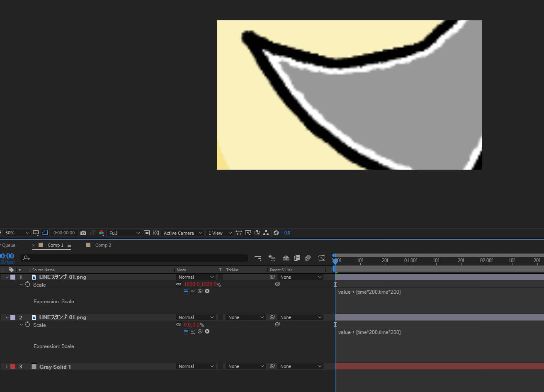The height and width of the screenshot is (392, 544).
Task: Toggle preserve transparency box for layer 1
Action: (221, 277)
